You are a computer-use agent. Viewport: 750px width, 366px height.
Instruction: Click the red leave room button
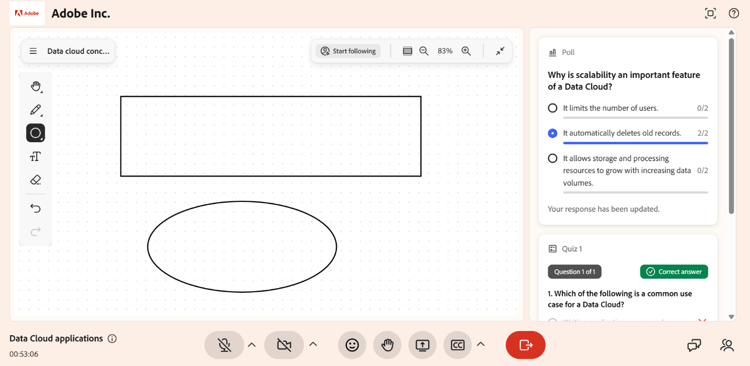tap(526, 345)
